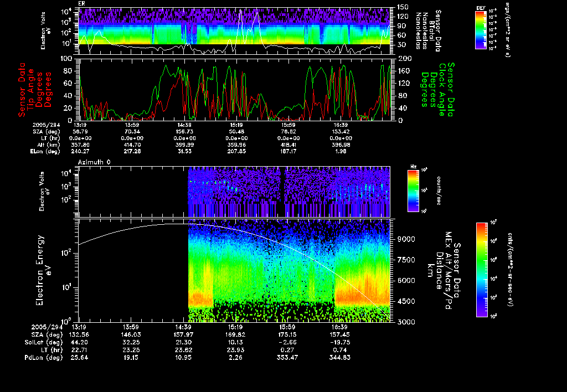567x392 pixels.
Task: Select SolLat value 21.30
Action: (183, 342)
